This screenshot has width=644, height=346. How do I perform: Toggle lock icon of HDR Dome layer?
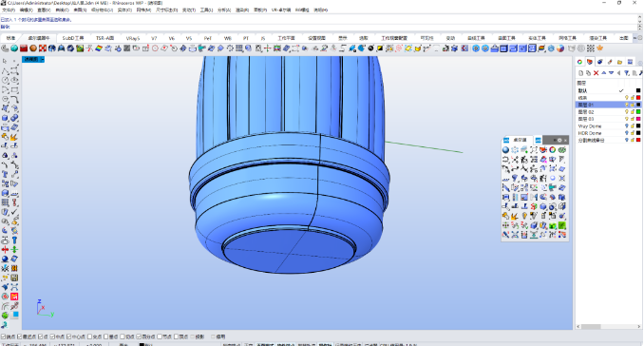click(x=633, y=133)
